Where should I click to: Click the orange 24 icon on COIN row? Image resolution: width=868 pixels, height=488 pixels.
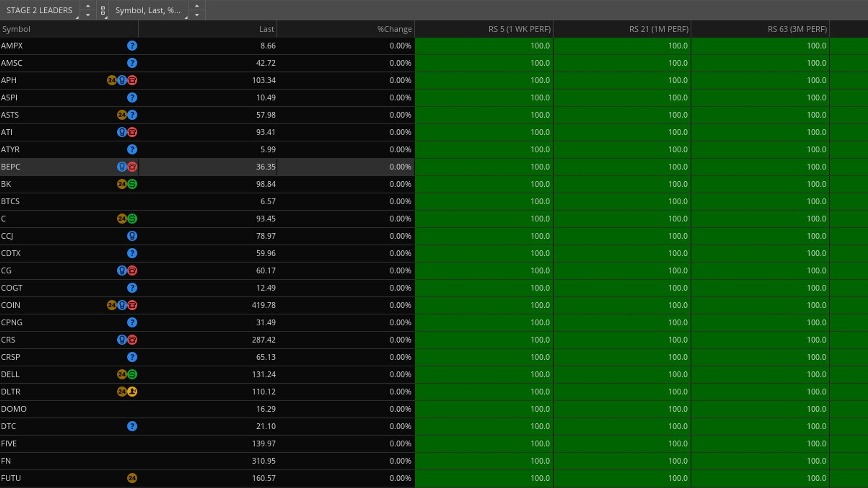[x=112, y=305]
